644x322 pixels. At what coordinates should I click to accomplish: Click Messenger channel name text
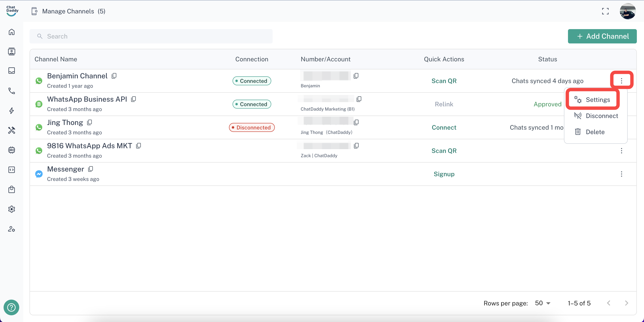coord(66,169)
